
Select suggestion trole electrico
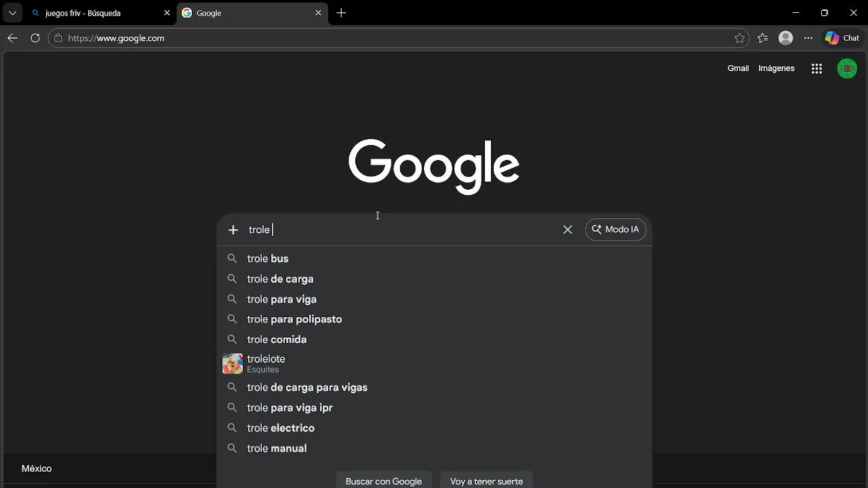(434, 428)
